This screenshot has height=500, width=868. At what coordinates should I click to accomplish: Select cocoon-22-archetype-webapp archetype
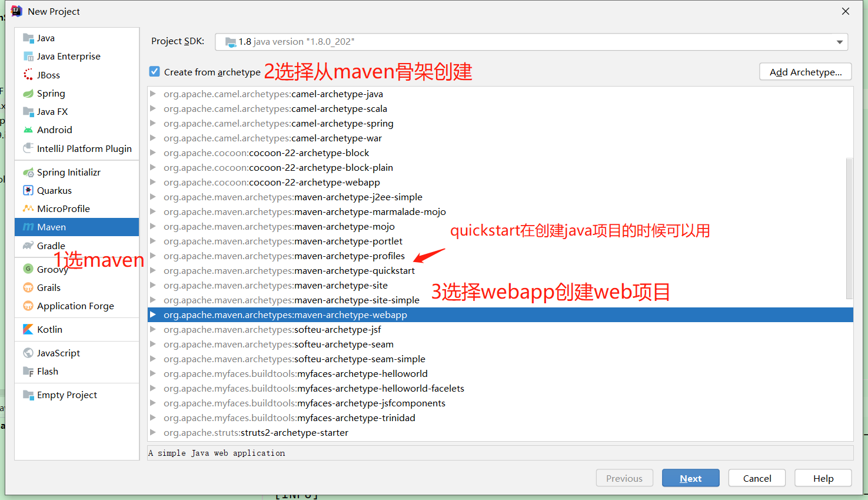tap(500, 182)
